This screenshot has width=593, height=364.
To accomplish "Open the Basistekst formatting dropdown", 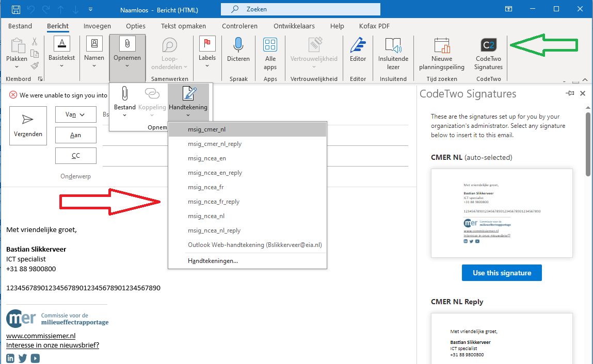I will 61,53.
